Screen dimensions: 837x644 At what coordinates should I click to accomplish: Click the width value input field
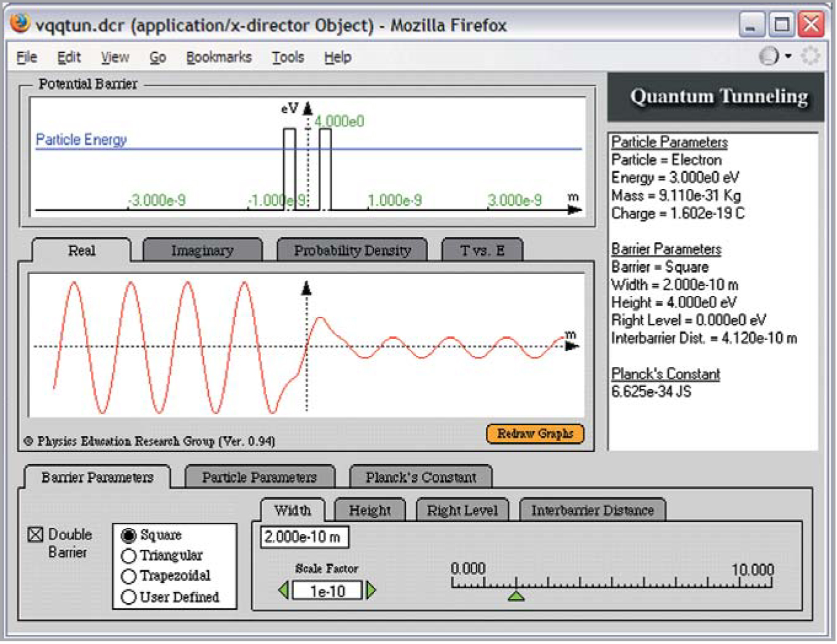(x=304, y=537)
